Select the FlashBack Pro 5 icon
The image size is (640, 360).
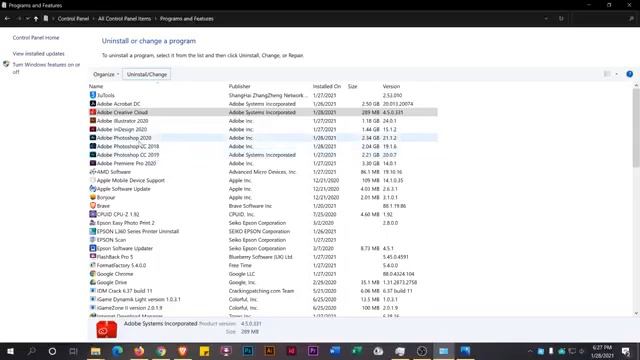93,257
